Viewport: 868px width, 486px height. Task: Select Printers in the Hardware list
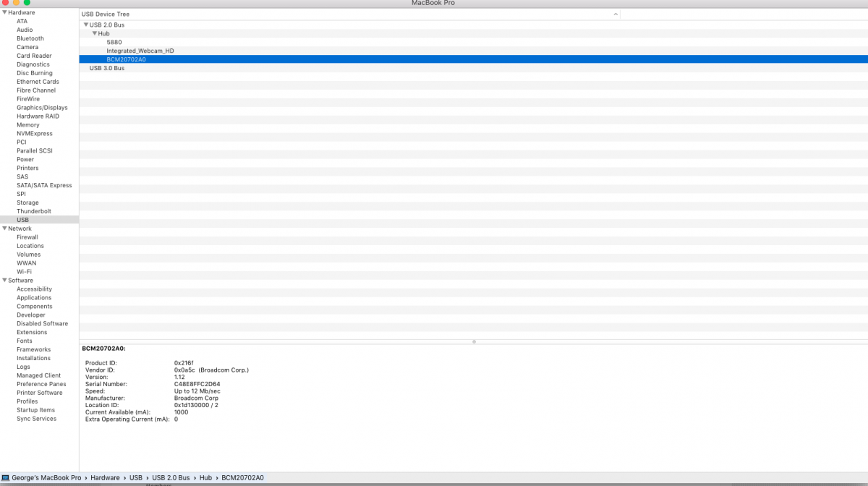(27, 169)
